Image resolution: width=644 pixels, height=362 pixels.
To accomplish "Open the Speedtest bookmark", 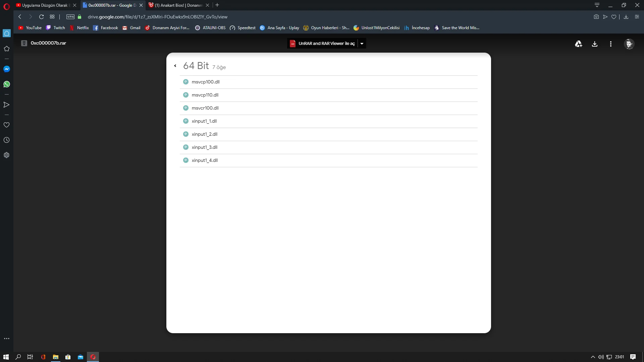I will (x=243, y=28).
